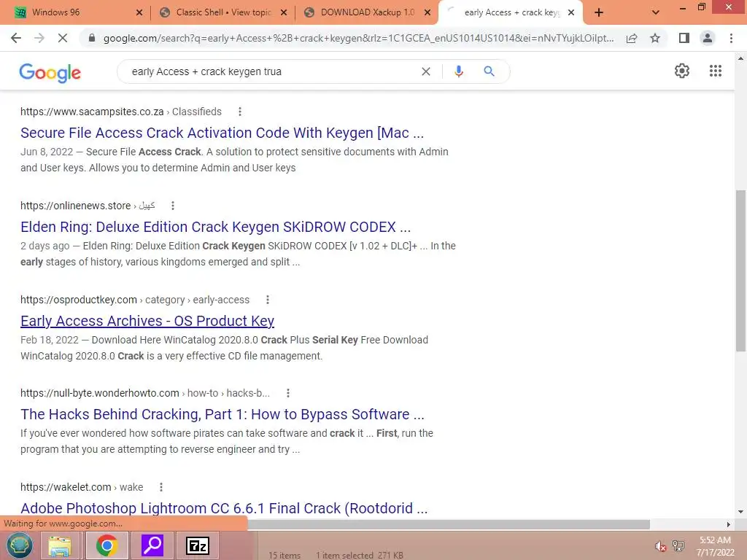Close the Windows 96 tab

(x=139, y=12)
